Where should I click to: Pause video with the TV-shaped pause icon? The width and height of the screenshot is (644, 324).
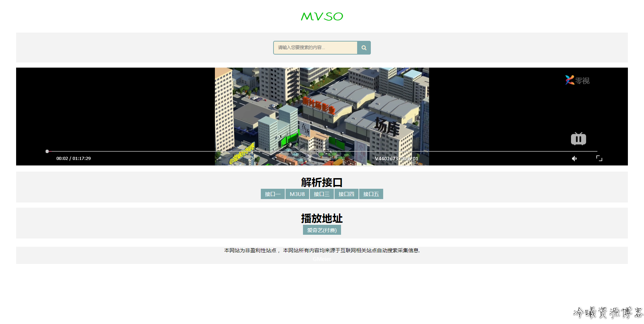[x=578, y=139]
